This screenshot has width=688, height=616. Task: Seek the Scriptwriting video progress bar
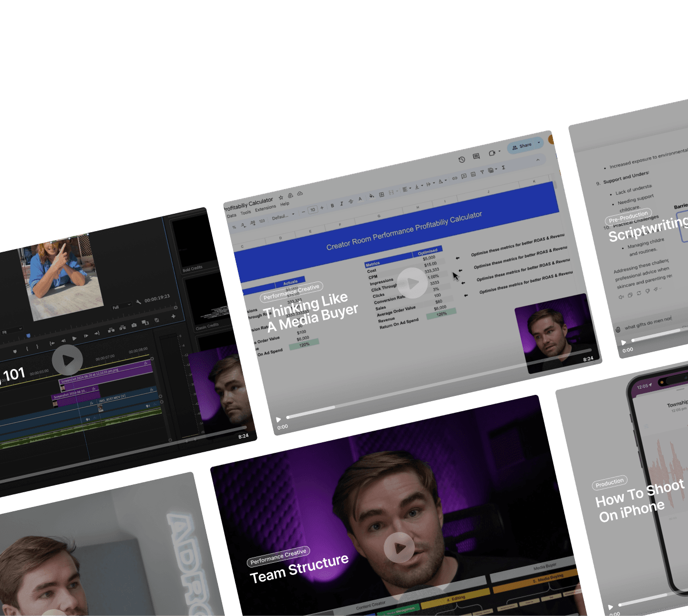(660, 334)
